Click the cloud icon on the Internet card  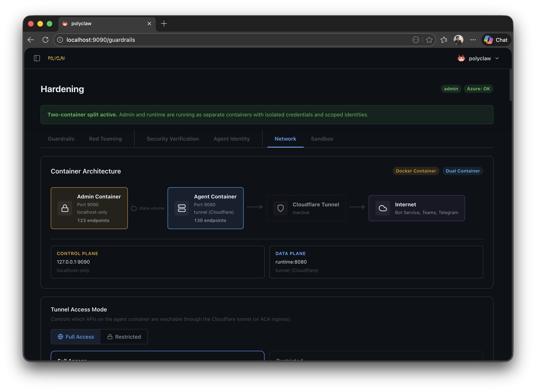[383, 208]
